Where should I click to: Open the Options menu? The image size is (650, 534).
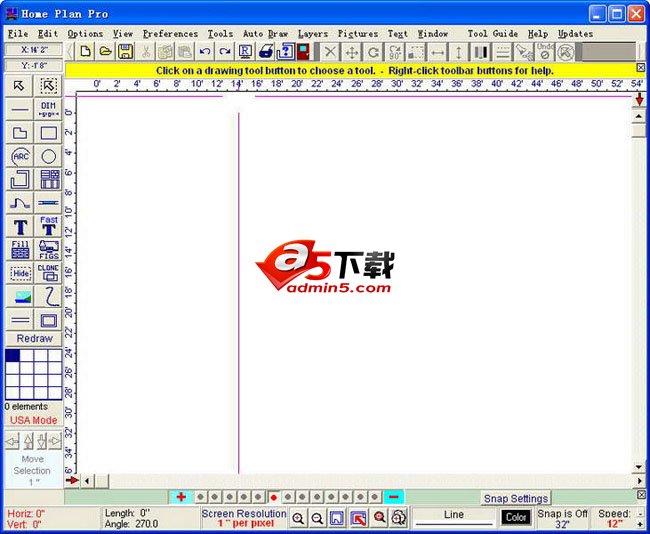pos(85,34)
